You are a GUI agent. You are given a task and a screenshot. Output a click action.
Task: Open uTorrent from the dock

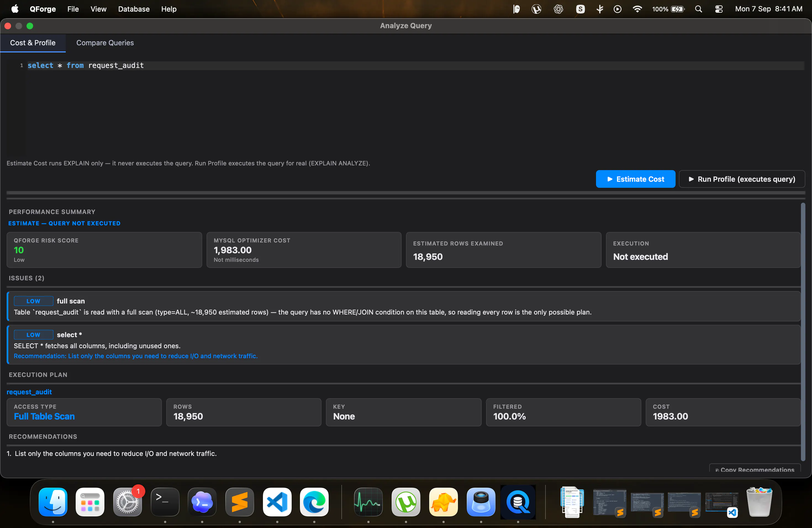[x=406, y=502]
